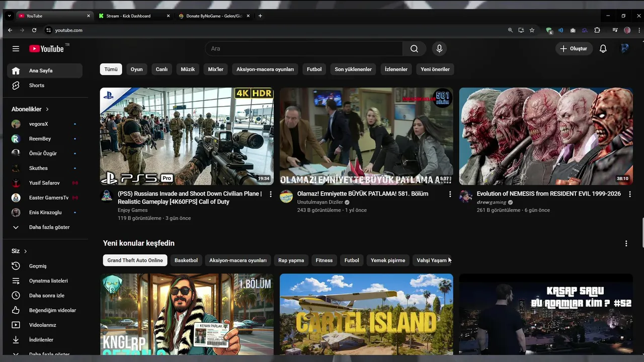Open the Evolution of NEMESIS video thumbnail
Image resolution: width=644 pixels, height=362 pixels.
[x=546, y=136]
